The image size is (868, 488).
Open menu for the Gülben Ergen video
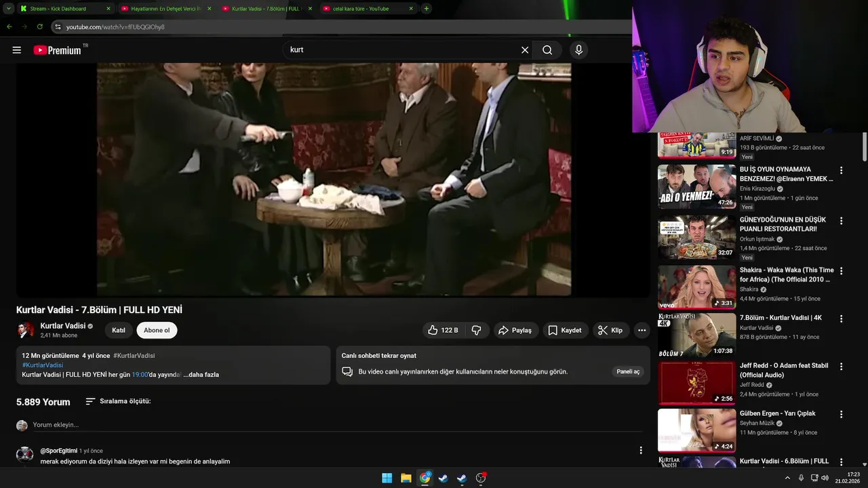[841, 413]
